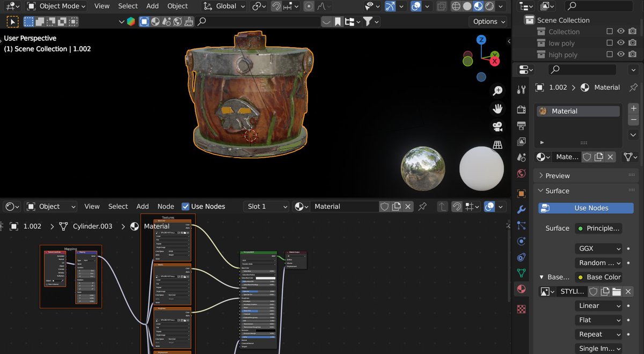Switch perspective/orthographic with grid gizmo
644x354 pixels.
(x=498, y=145)
